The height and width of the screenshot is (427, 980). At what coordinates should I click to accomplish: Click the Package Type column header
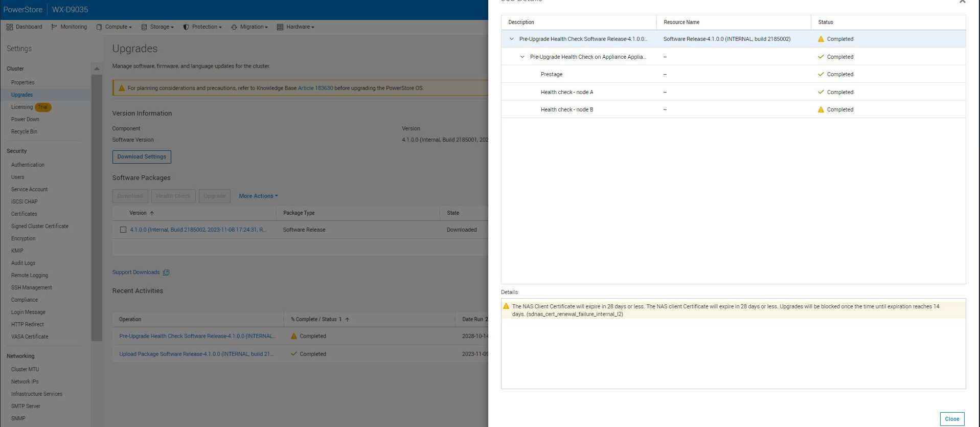tap(299, 213)
